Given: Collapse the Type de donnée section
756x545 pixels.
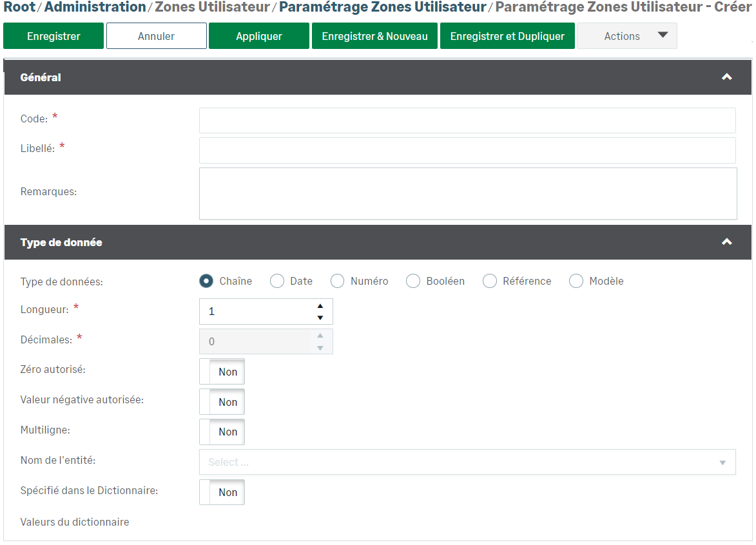Looking at the screenshot, I should pos(726,242).
